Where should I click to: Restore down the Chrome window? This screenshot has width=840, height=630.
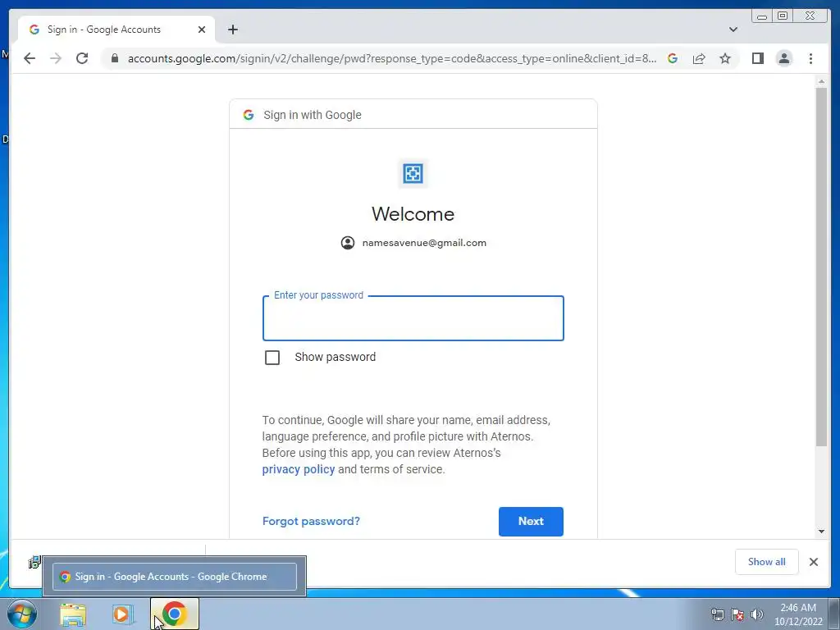coord(782,16)
